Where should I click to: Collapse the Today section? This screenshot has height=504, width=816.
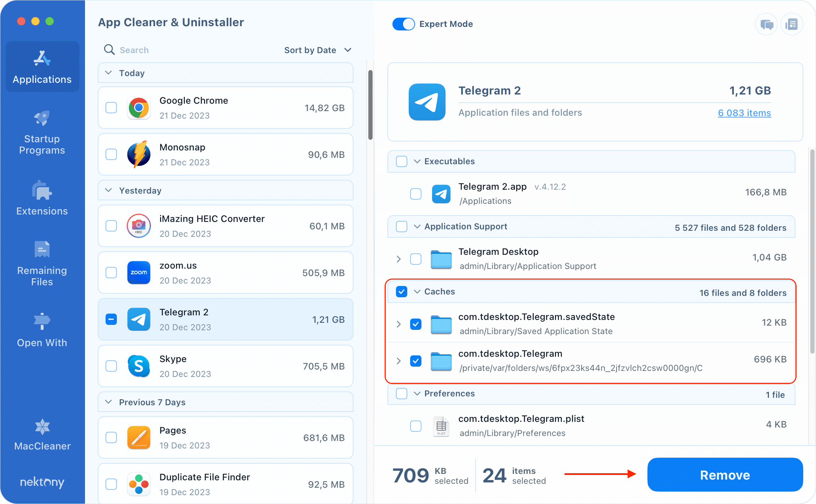pyautogui.click(x=108, y=73)
